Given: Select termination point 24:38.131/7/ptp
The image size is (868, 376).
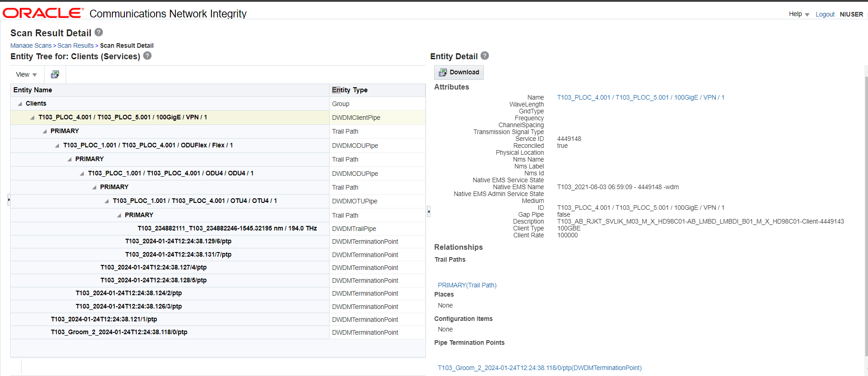Looking at the screenshot, I should tap(218, 254).
